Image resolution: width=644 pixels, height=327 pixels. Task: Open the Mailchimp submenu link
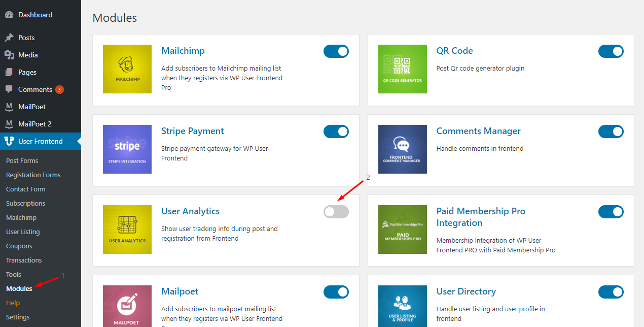21,217
